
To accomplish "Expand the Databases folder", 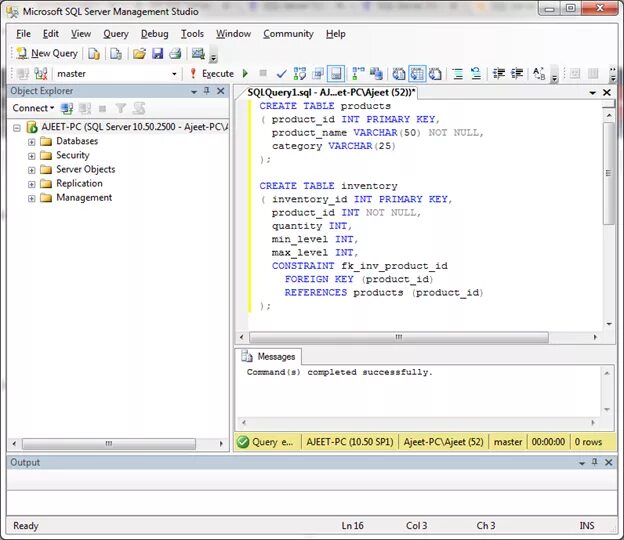I will (31, 142).
